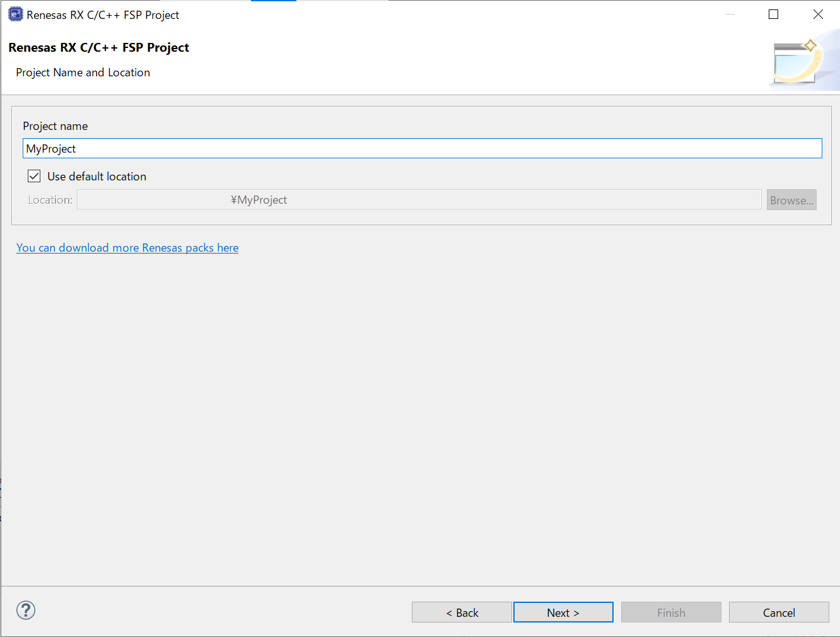Close the dialog with the X button
This screenshot has height=637, width=840.
[818, 15]
